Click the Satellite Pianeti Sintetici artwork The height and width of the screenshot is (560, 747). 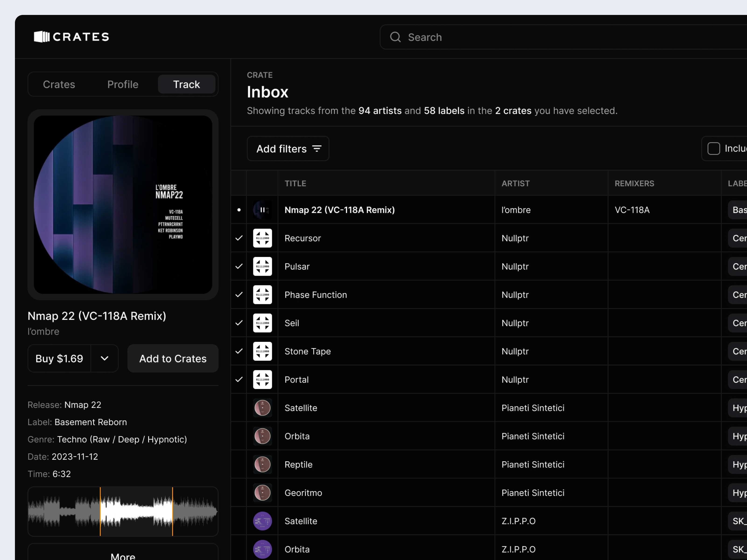point(262,408)
